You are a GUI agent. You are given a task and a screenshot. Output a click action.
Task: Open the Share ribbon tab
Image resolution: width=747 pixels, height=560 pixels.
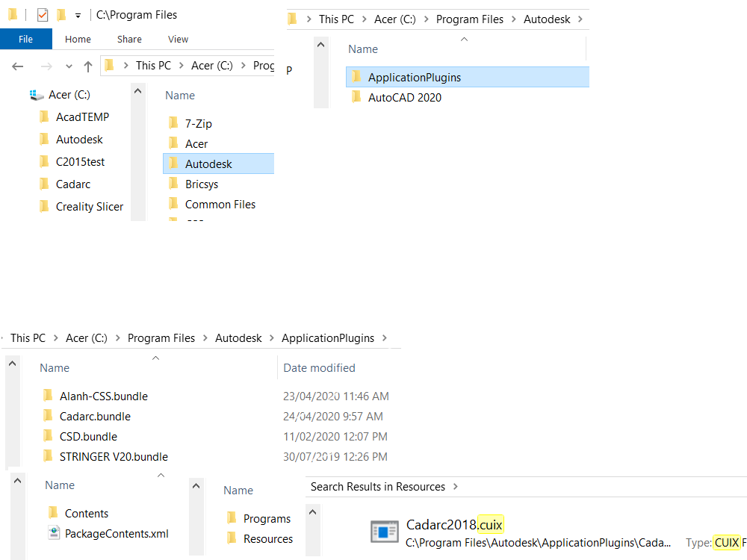129,39
